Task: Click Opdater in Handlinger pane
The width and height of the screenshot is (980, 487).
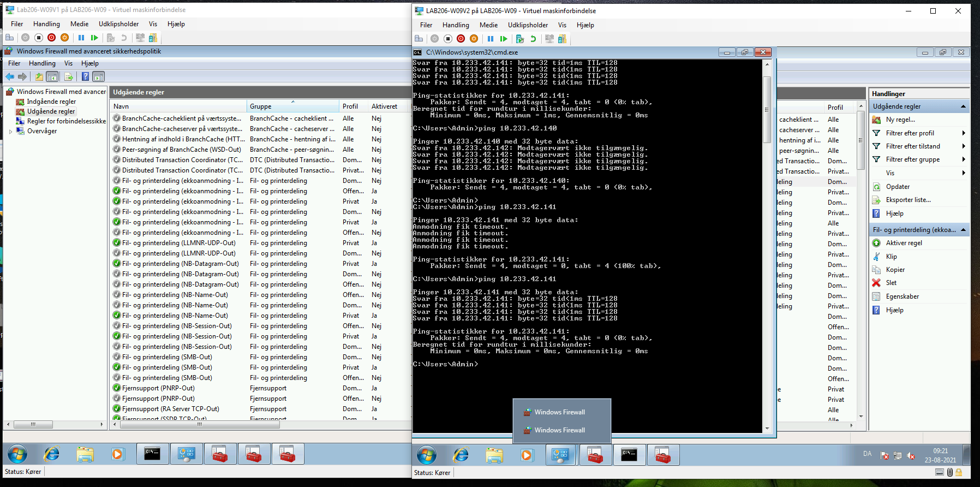Action: pos(898,187)
